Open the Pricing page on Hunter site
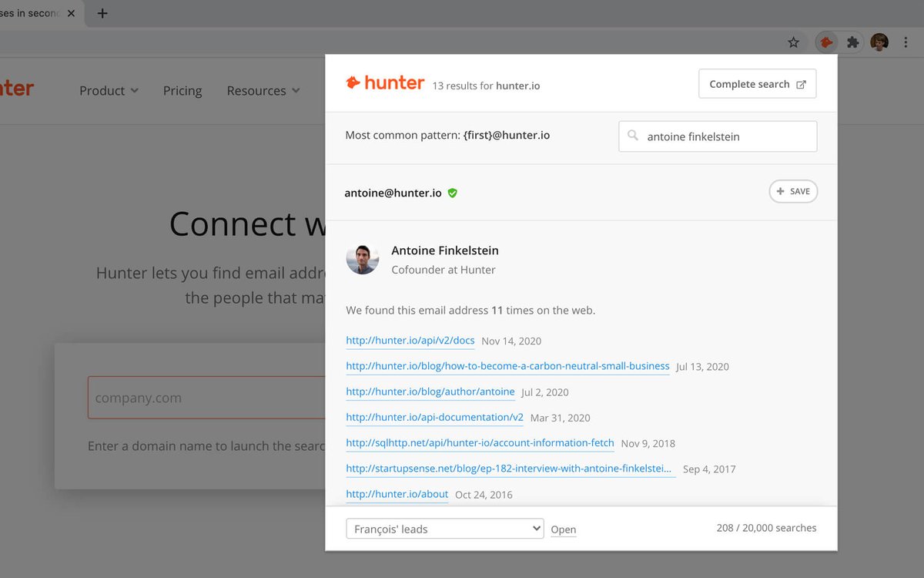 [x=182, y=91]
